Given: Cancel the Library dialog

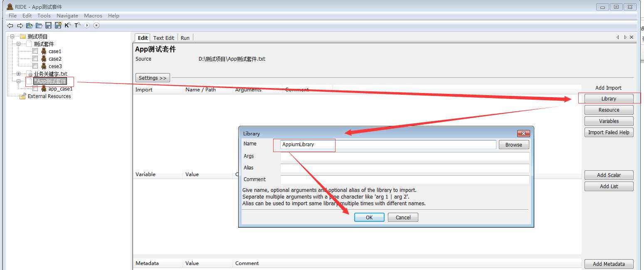Looking at the screenshot, I should click(x=403, y=218).
